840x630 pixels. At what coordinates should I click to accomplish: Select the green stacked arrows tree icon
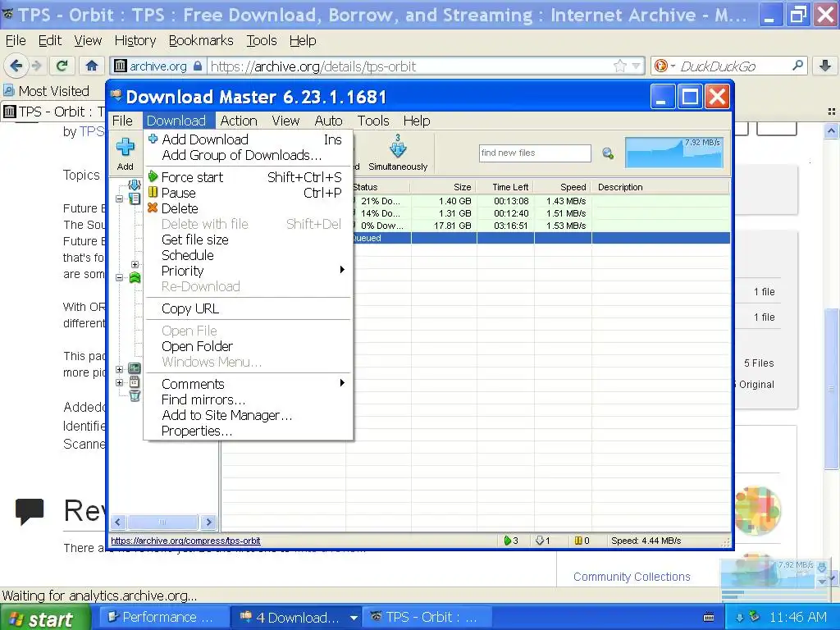point(135,277)
